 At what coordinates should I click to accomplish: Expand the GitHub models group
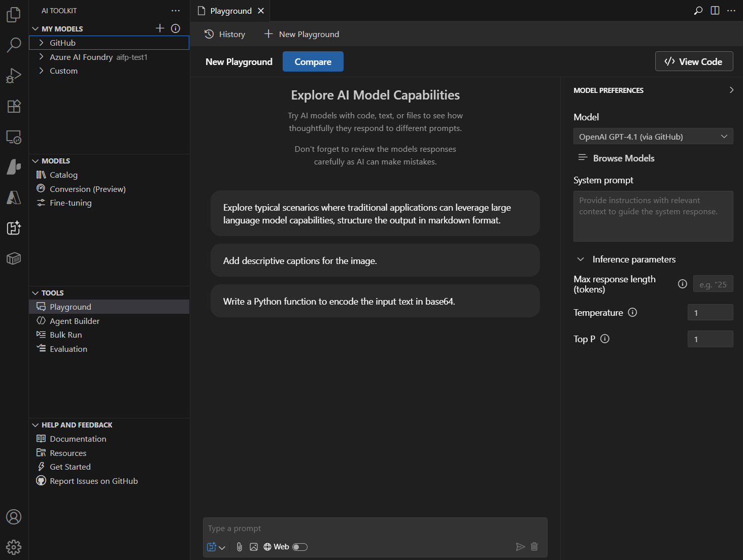click(x=42, y=43)
